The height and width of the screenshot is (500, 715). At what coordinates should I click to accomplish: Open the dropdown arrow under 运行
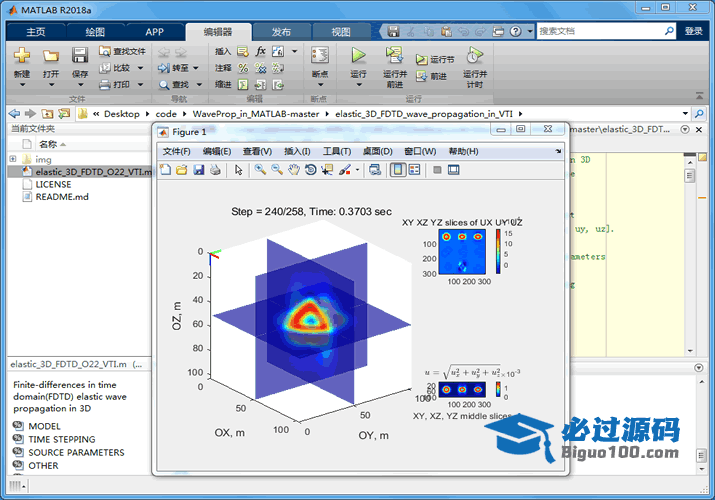tap(358, 85)
